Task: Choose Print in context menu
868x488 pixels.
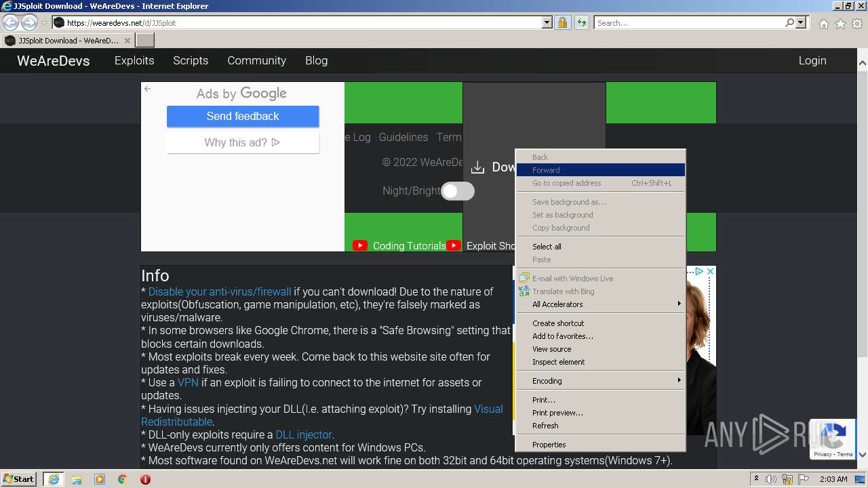Action: (600, 400)
